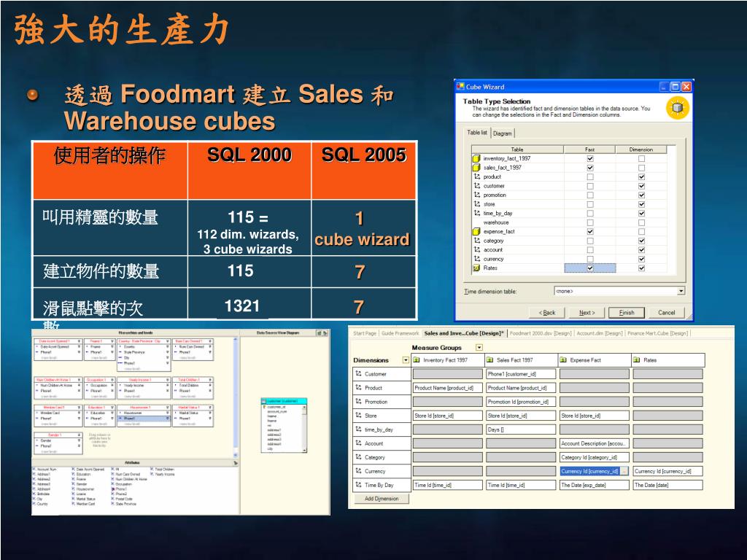Screen dimensions: 747x560
Task: Open the Start Page tab
Action: click(365, 333)
